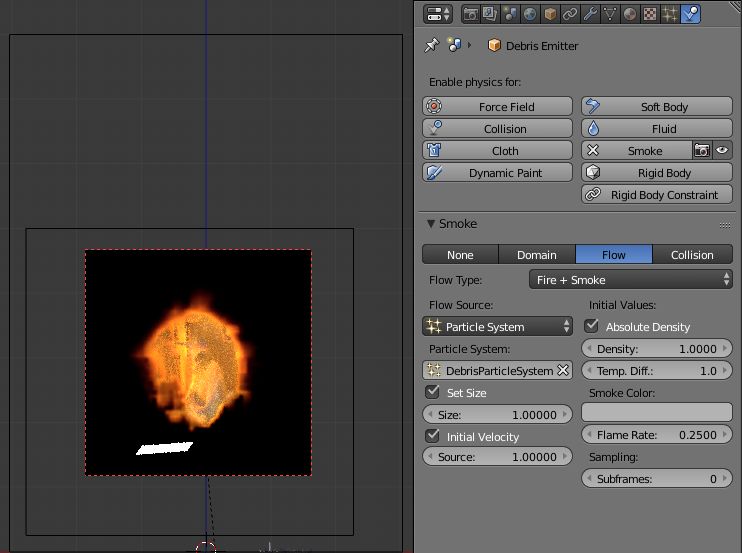Image resolution: width=742 pixels, height=553 pixels.
Task: Decrease Size with its left arrow
Action: pos(430,414)
